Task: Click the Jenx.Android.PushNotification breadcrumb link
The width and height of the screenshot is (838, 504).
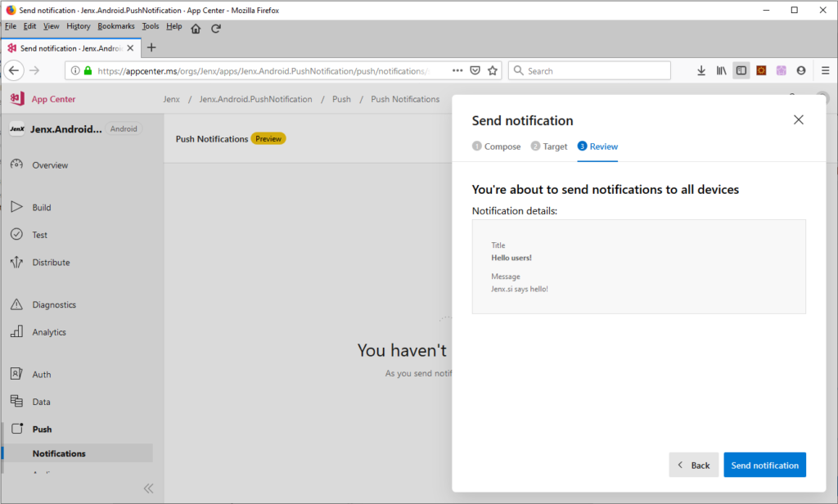Action: tap(255, 100)
